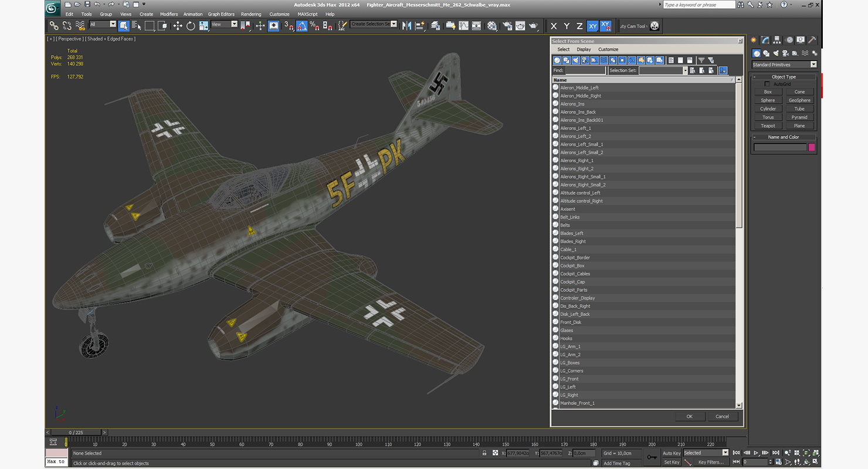Click the magenta object color swatch
Image resolution: width=868 pixels, height=469 pixels.
coord(812,147)
